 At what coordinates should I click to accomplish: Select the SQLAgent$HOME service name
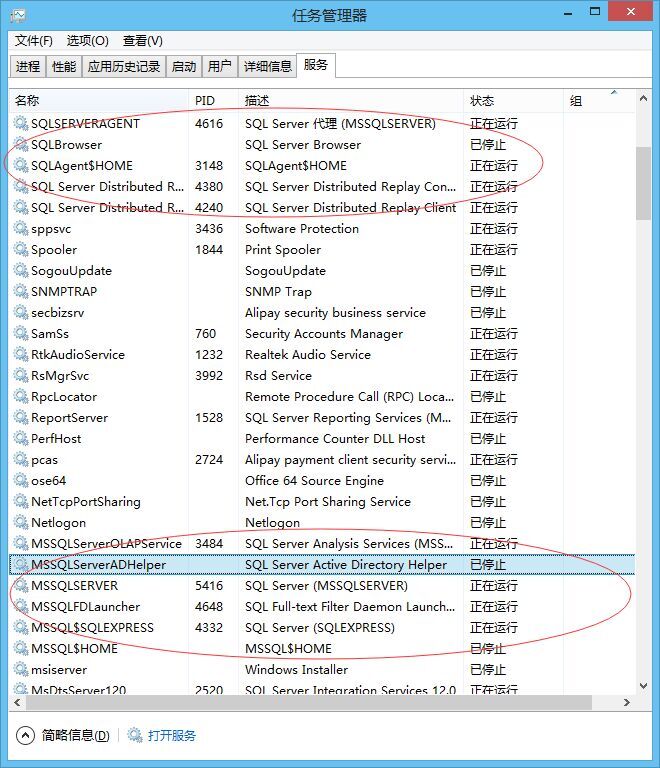[x=82, y=166]
